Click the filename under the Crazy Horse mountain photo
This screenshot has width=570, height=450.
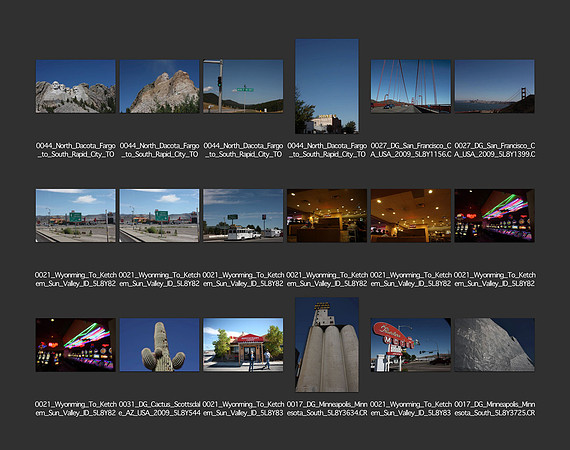[160, 150]
